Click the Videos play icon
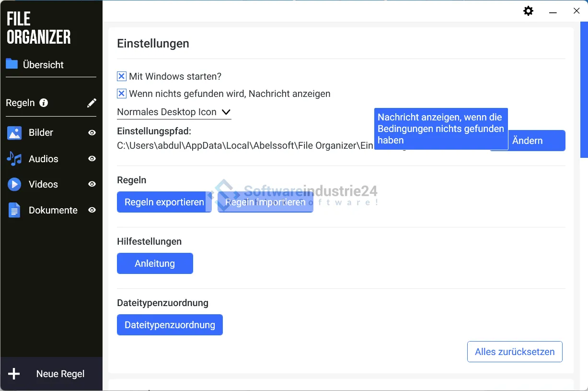 [x=14, y=184]
